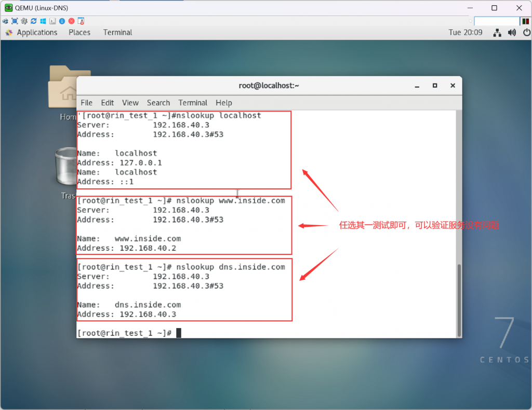Click the volume speaker icon
The height and width of the screenshot is (410, 532).
[x=512, y=33]
